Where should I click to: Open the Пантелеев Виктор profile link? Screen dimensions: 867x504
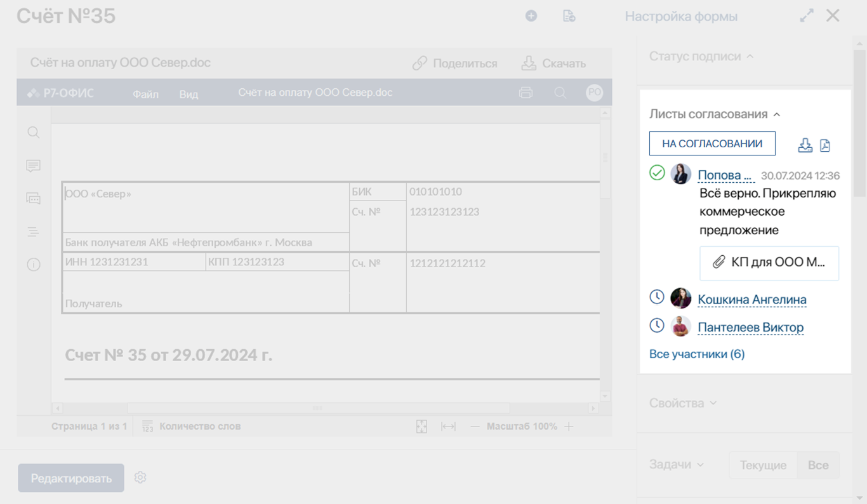click(x=751, y=328)
